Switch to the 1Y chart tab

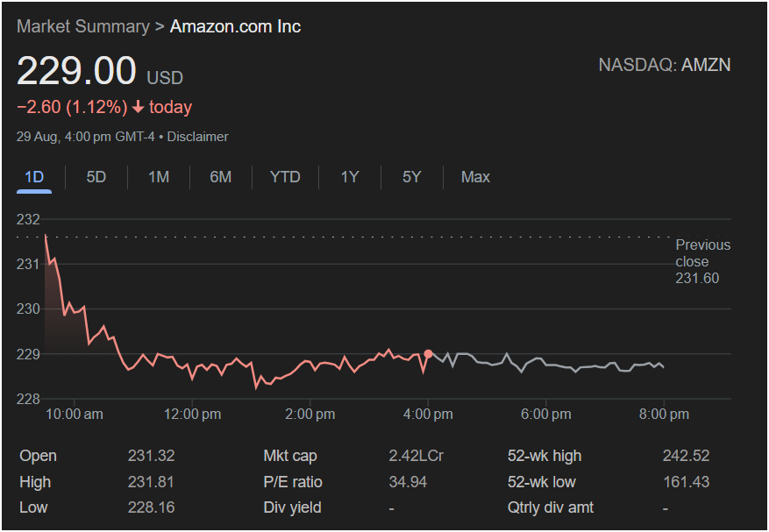[350, 177]
